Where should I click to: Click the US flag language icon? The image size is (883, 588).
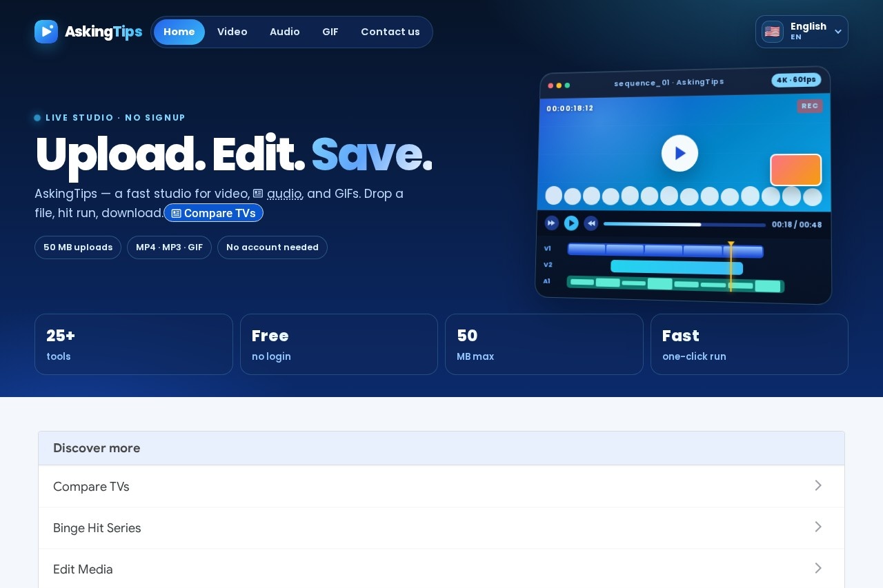tap(773, 32)
